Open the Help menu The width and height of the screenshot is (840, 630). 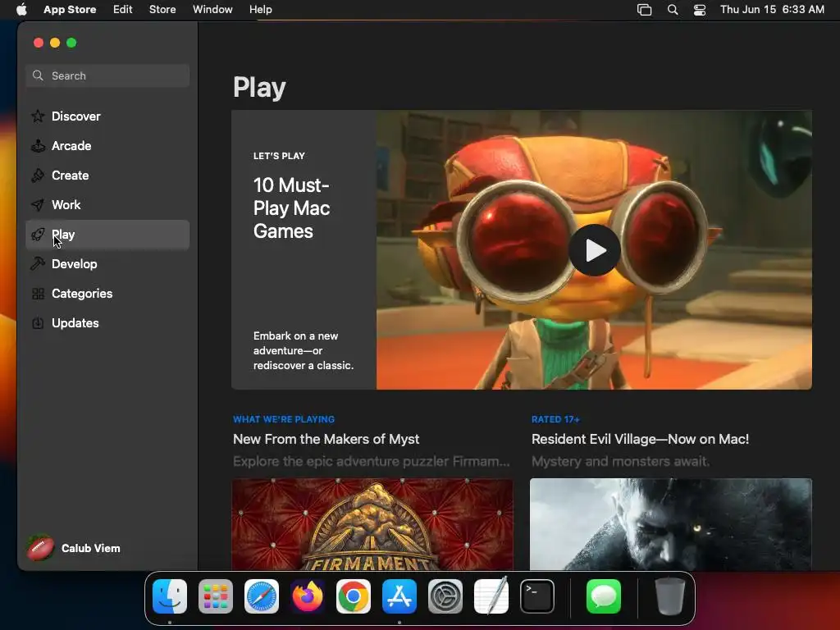[260, 10]
